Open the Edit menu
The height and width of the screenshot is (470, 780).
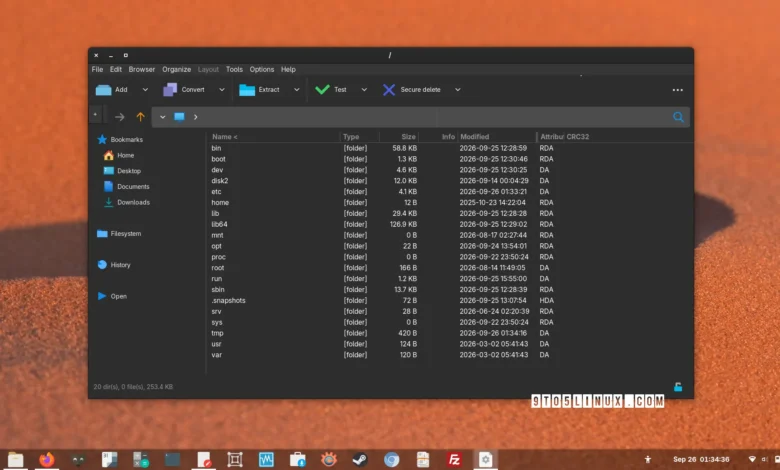coord(116,70)
